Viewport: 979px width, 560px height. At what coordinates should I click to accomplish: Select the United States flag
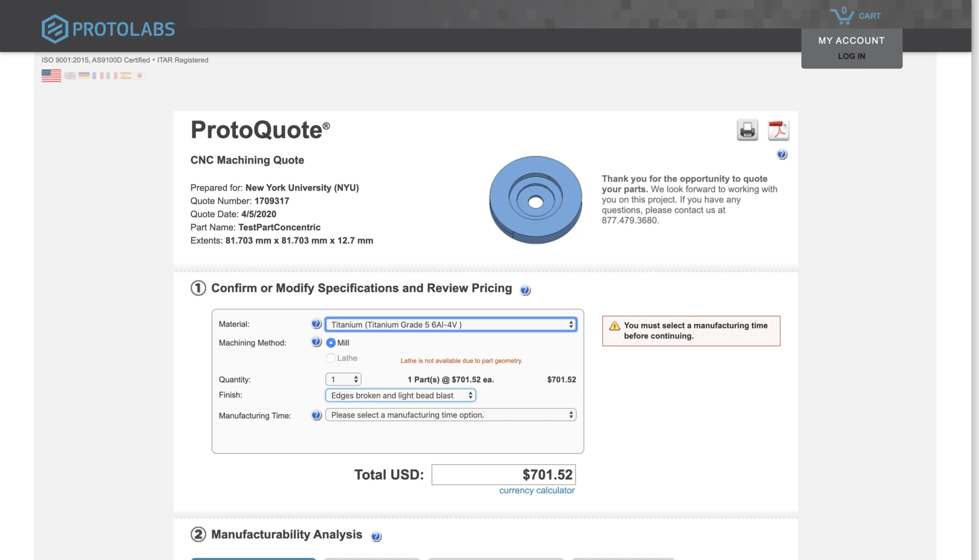(51, 75)
